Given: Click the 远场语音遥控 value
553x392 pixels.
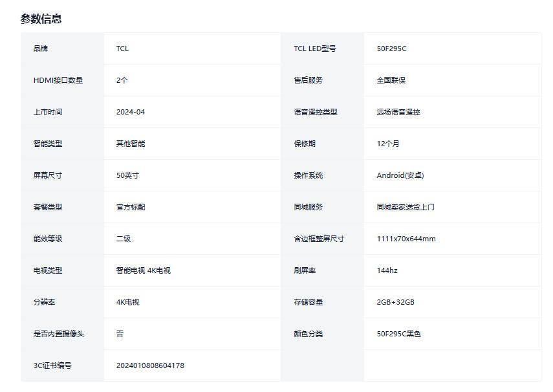Looking at the screenshot, I should pyautogui.click(x=398, y=112).
